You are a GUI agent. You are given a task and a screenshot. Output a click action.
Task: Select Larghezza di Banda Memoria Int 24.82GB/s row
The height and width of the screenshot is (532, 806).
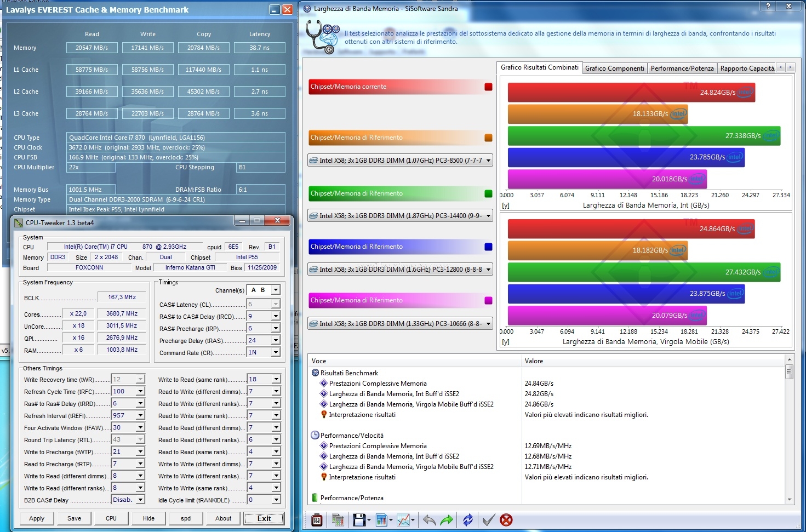click(547, 394)
